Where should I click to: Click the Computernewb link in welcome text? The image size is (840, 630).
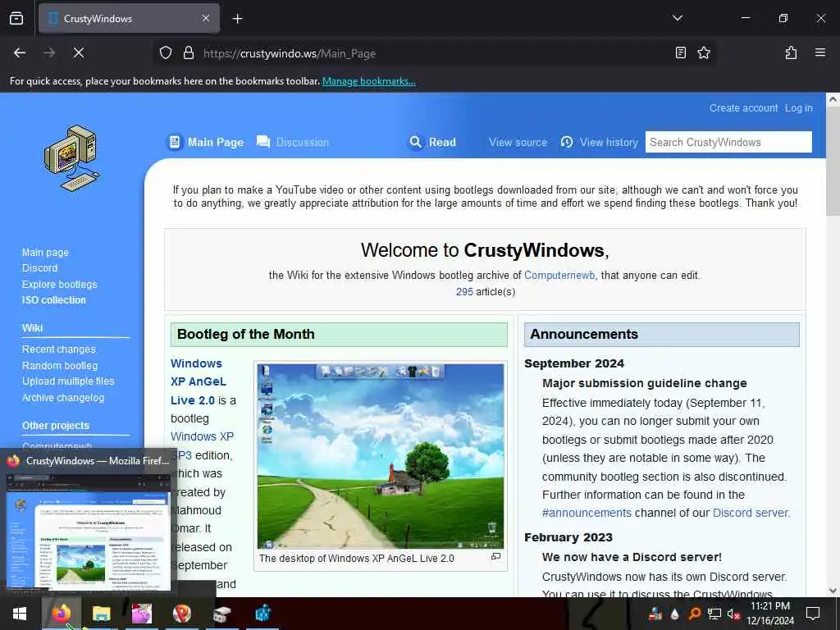click(x=559, y=276)
